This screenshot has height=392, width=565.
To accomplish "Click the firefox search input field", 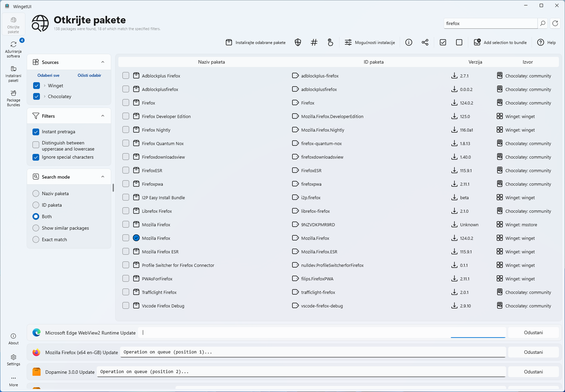I will 490,23.
